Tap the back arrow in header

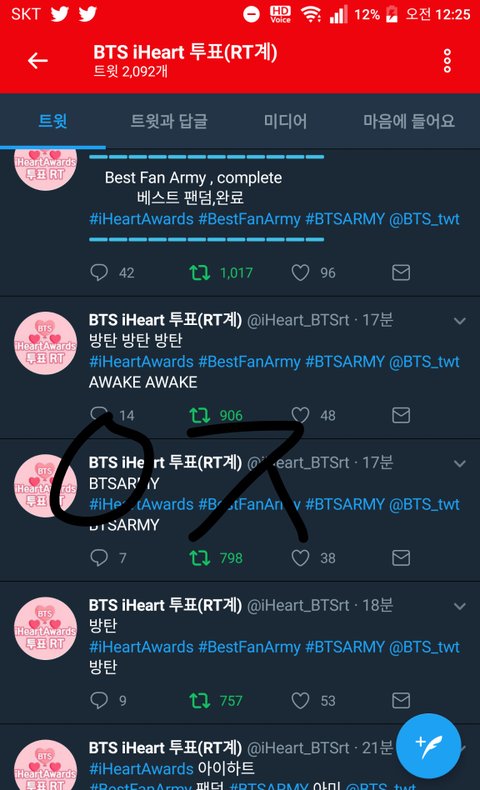pyautogui.click(x=38, y=61)
